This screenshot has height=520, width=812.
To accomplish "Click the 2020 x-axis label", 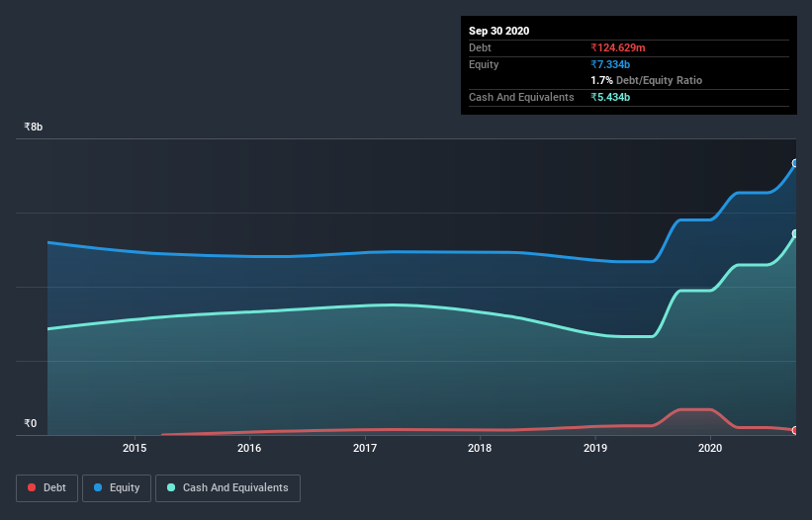I will [x=710, y=448].
